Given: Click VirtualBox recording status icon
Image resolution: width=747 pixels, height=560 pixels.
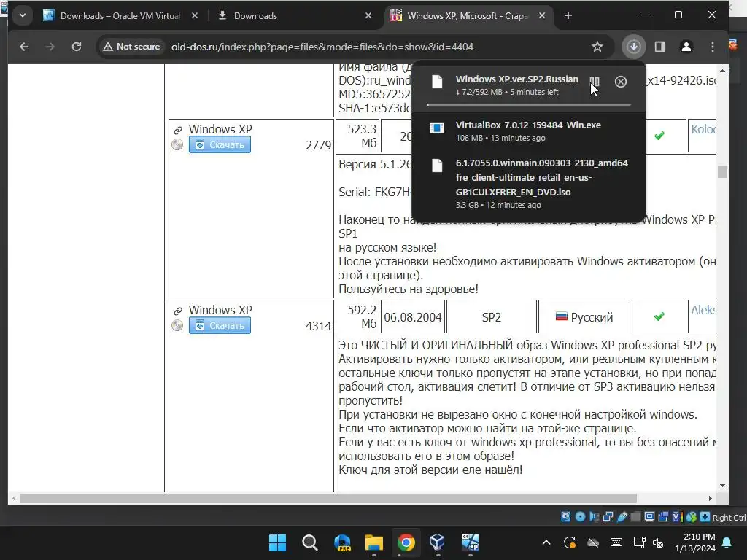Looking at the screenshot, I should click(x=663, y=517).
